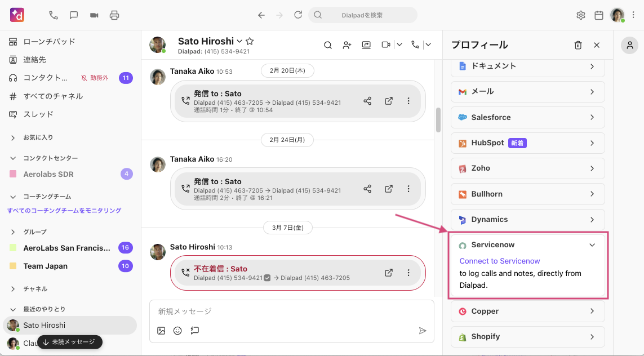
Task: Expand the Bullhorn integration row
Action: click(x=528, y=194)
